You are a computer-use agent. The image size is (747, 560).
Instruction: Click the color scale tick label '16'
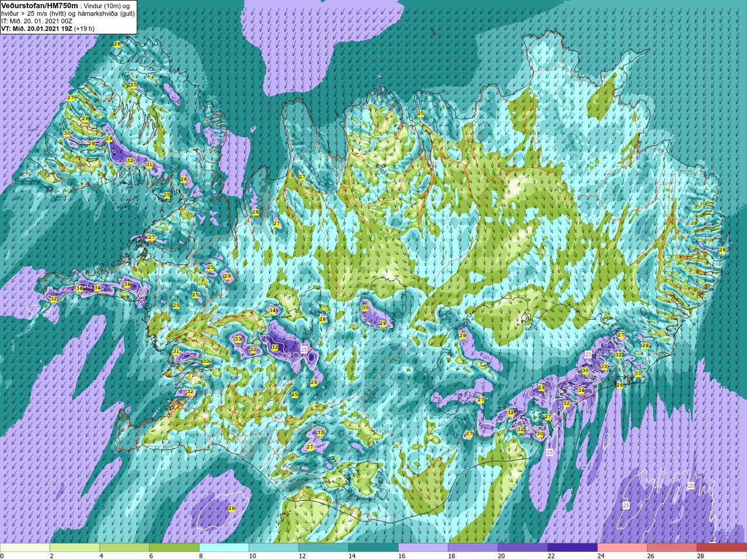(x=402, y=556)
